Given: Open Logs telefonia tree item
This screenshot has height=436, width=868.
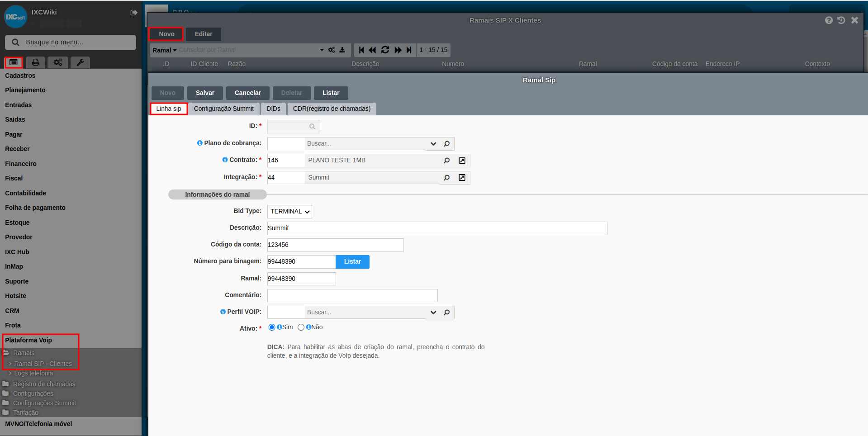Looking at the screenshot, I should coord(33,373).
